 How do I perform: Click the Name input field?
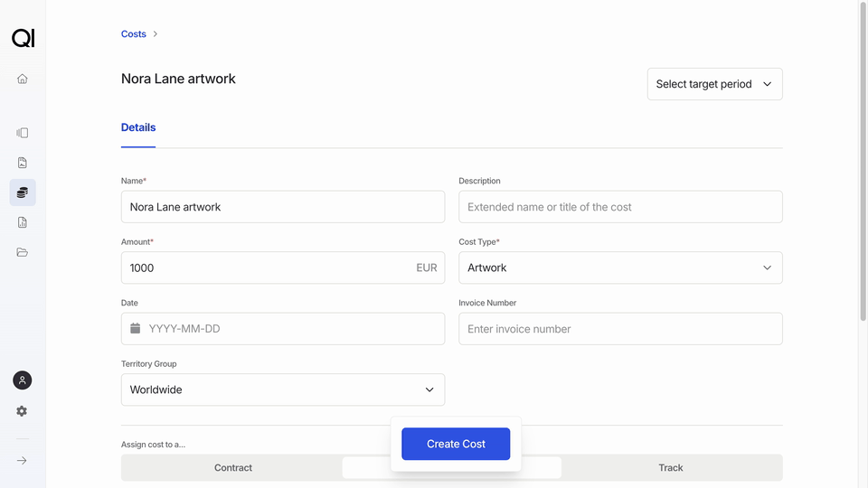click(x=283, y=207)
